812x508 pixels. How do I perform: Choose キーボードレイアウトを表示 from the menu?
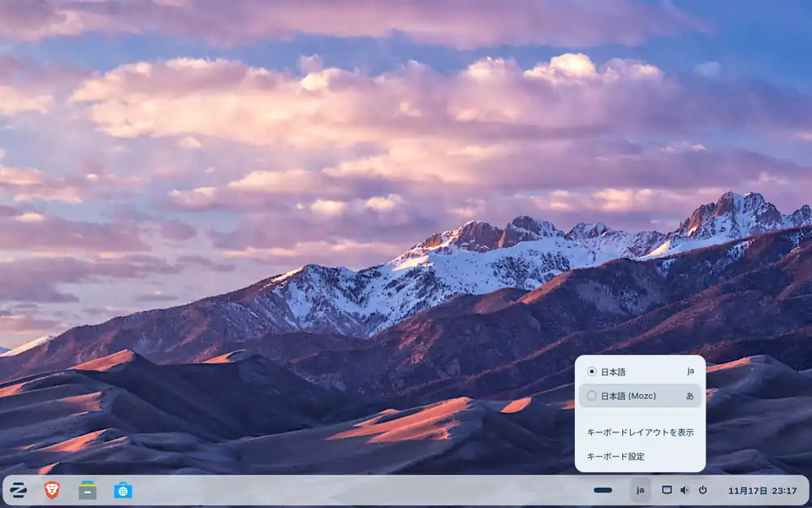click(x=640, y=432)
